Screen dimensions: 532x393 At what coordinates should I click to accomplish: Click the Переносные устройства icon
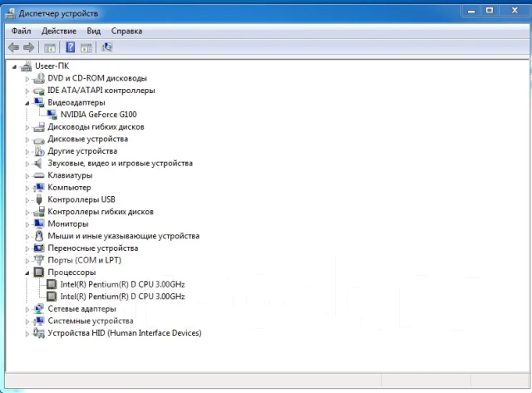click(39, 248)
